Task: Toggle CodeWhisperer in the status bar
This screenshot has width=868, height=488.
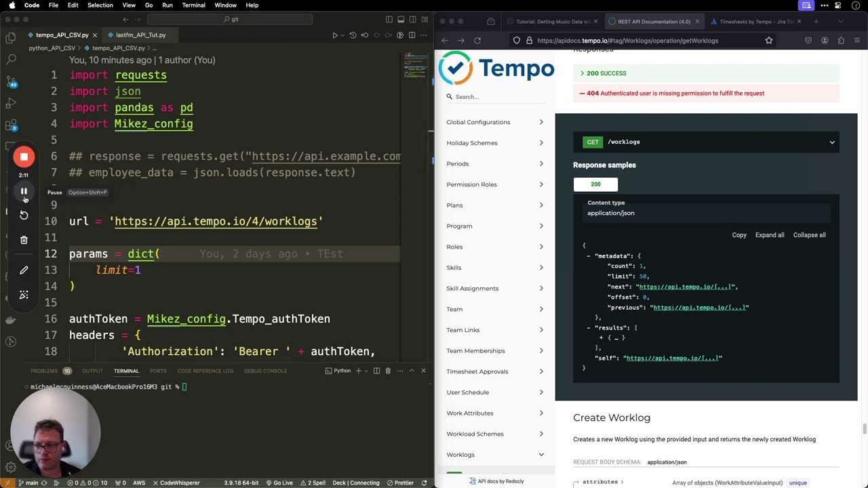Action: [x=176, y=483]
